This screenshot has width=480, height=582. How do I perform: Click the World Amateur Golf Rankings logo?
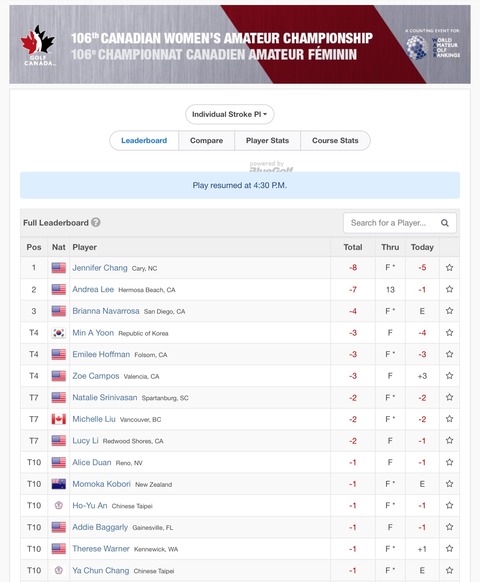433,46
